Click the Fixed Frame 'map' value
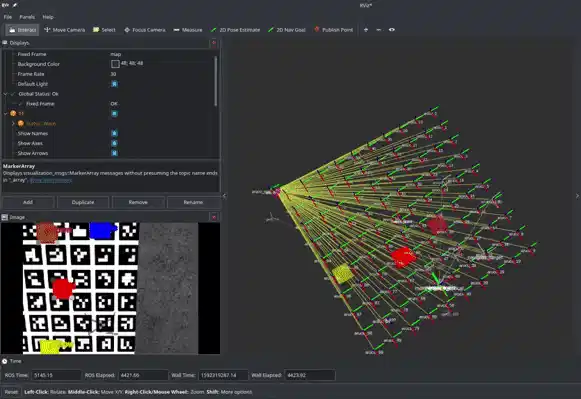 (116, 54)
